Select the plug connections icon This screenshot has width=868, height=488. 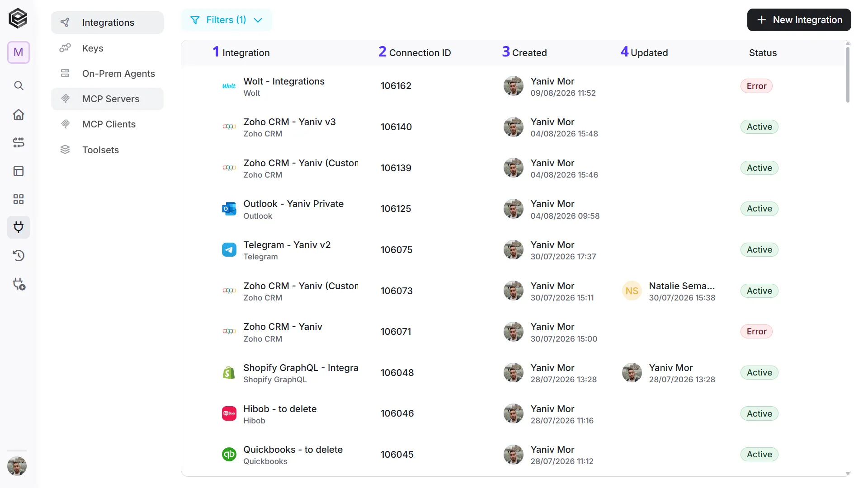click(x=19, y=227)
